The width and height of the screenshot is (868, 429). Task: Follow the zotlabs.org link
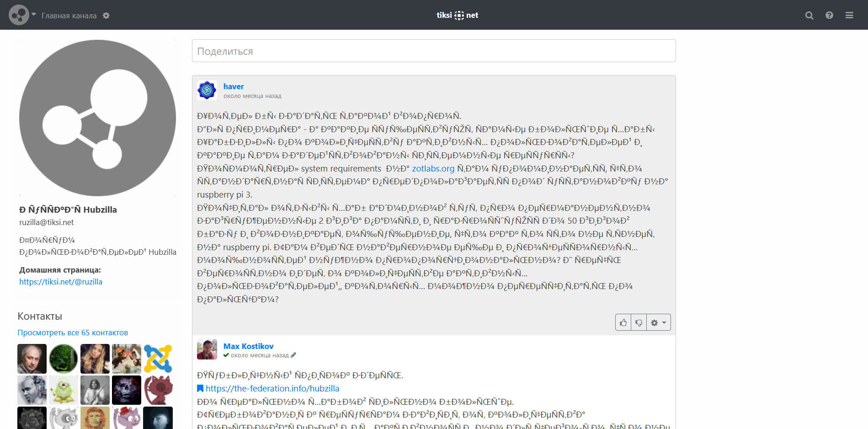click(433, 169)
